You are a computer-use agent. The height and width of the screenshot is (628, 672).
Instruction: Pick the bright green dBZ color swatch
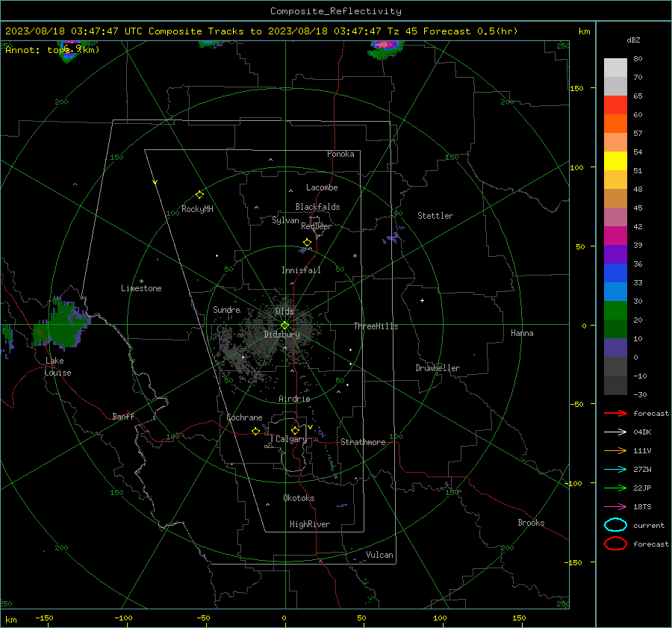click(x=615, y=310)
